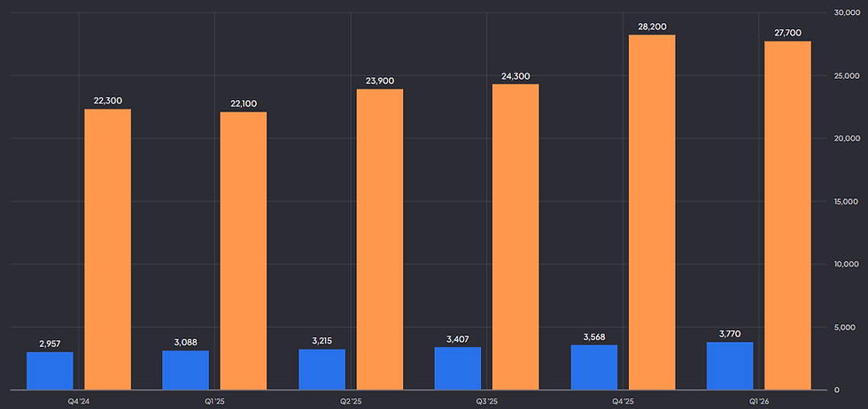Click the 22,100 value label
Image resolution: width=868 pixels, height=409 pixels.
[244, 104]
